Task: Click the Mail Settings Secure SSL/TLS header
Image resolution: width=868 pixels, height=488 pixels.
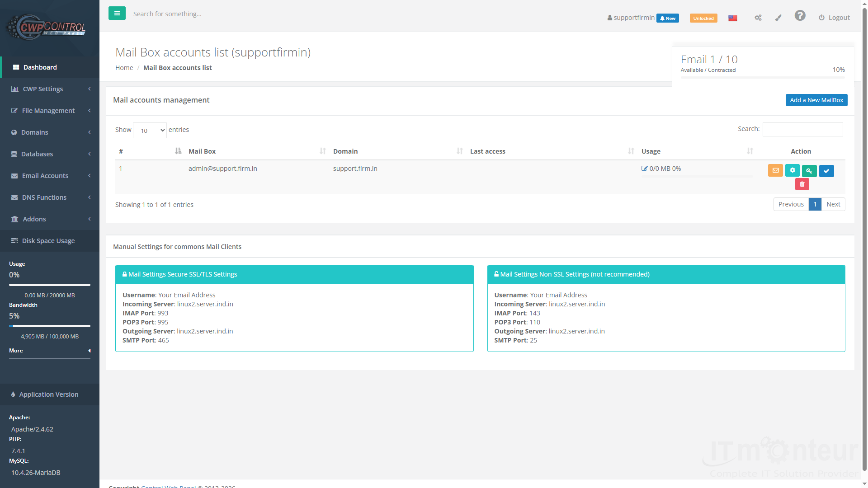Action: point(294,274)
